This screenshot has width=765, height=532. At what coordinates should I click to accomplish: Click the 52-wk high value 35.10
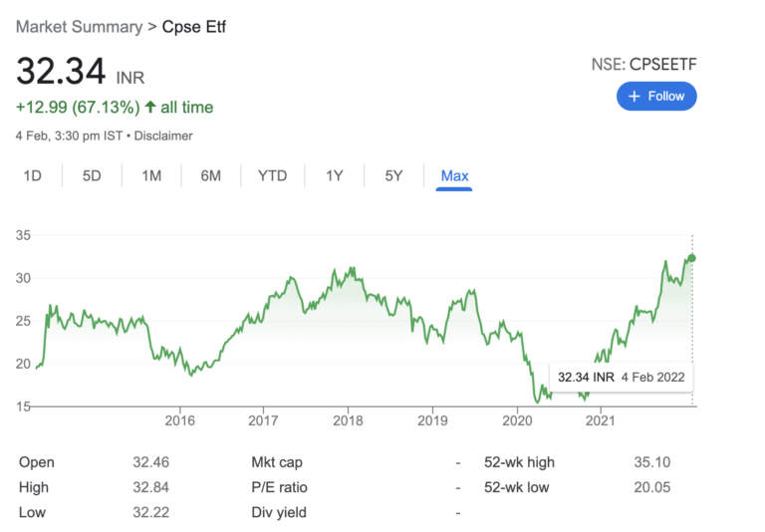click(x=651, y=462)
